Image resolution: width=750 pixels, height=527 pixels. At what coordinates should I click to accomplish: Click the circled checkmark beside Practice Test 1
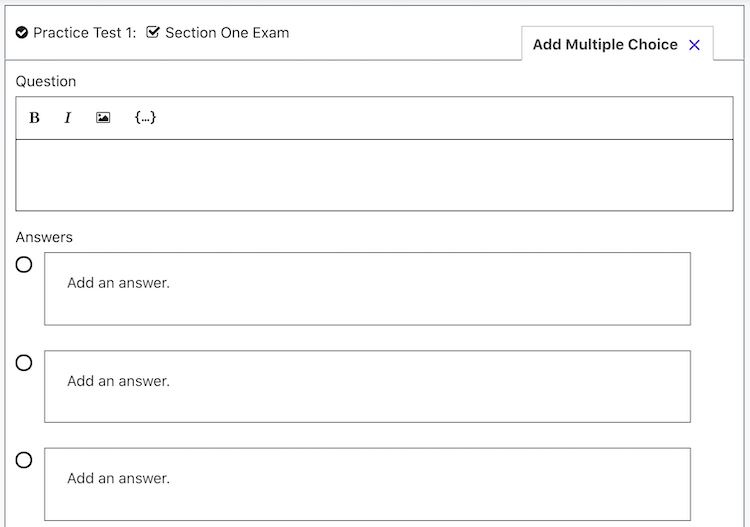pos(22,33)
